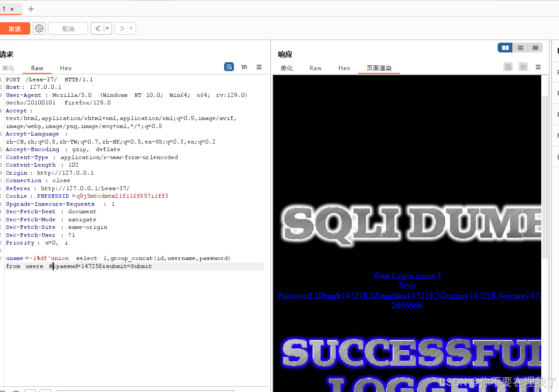
Task: Click the Sec-Fetch-Site: same-origin line
Action: click(56, 227)
